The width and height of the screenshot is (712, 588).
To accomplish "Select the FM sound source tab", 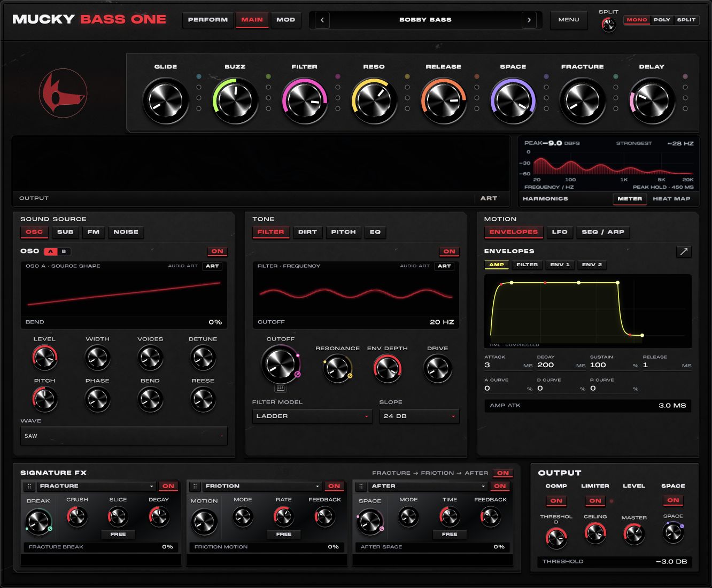I will pyautogui.click(x=94, y=232).
